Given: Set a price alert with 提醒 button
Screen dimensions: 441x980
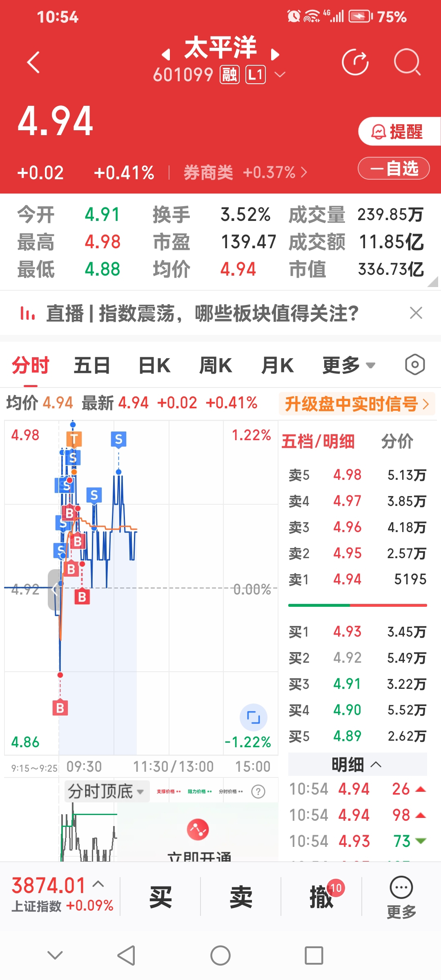Looking at the screenshot, I should click(399, 131).
